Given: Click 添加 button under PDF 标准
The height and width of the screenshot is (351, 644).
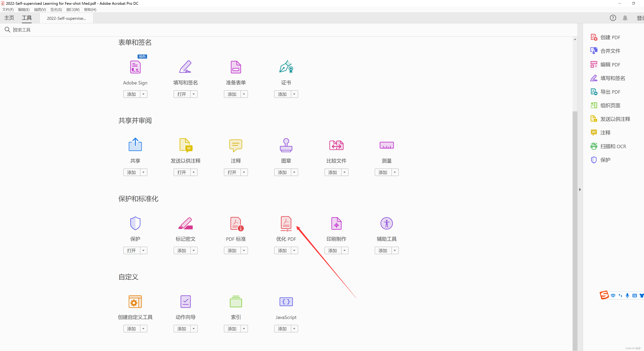Looking at the screenshot, I should coord(232,250).
